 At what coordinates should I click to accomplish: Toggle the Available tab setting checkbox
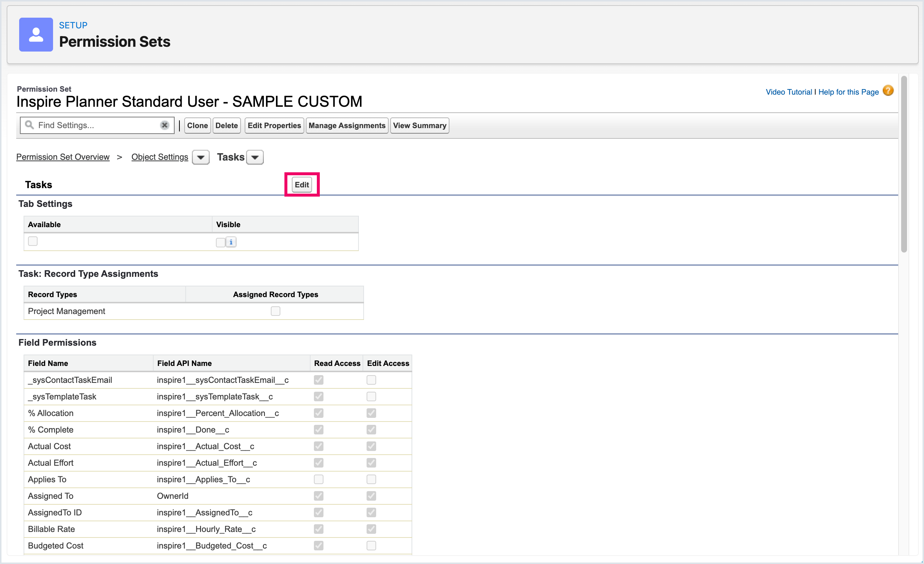[33, 242]
